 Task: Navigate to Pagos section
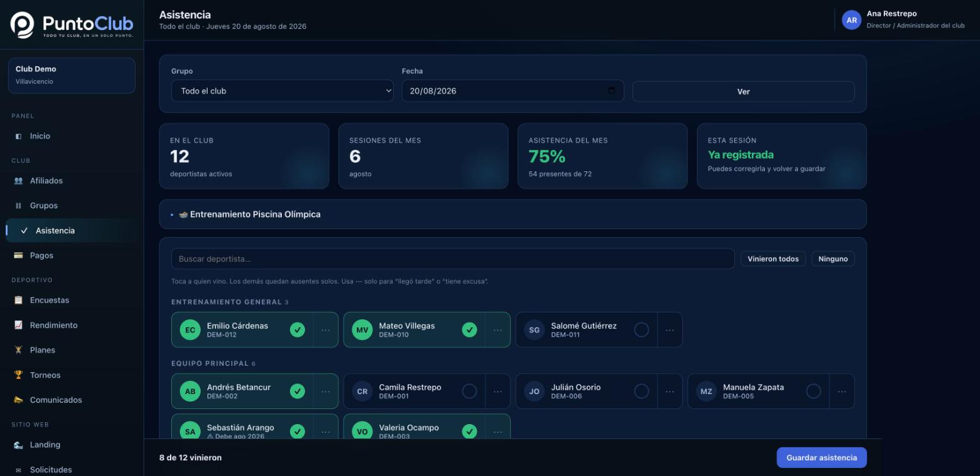(72, 255)
